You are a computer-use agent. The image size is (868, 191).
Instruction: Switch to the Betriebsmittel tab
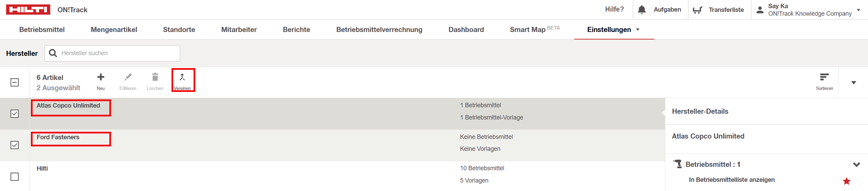(42, 30)
